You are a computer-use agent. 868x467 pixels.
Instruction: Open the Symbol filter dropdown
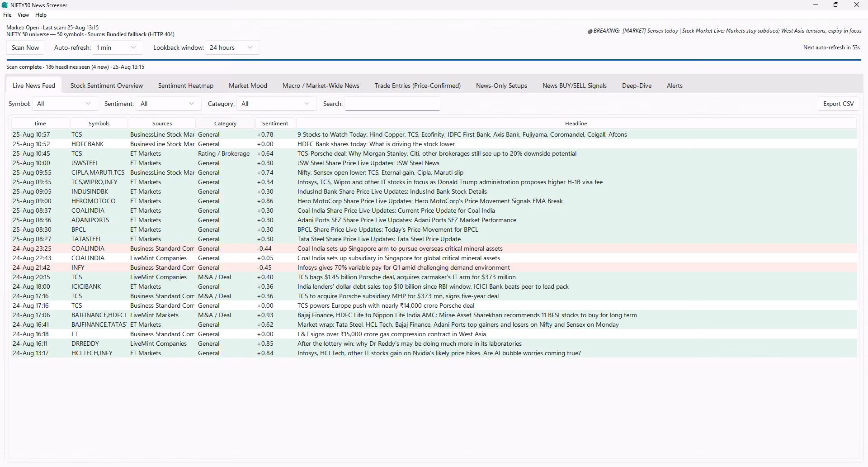tap(65, 104)
